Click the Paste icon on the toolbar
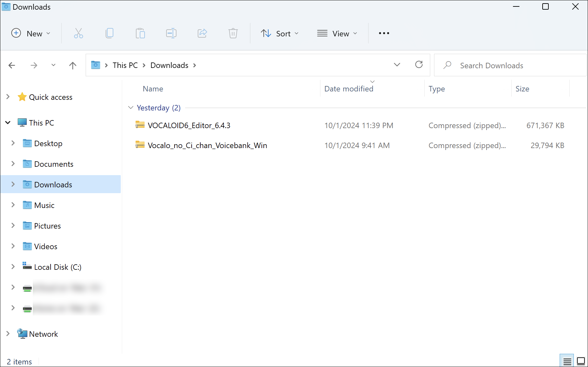This screenshot has width=588, height=367. [140, 33]
